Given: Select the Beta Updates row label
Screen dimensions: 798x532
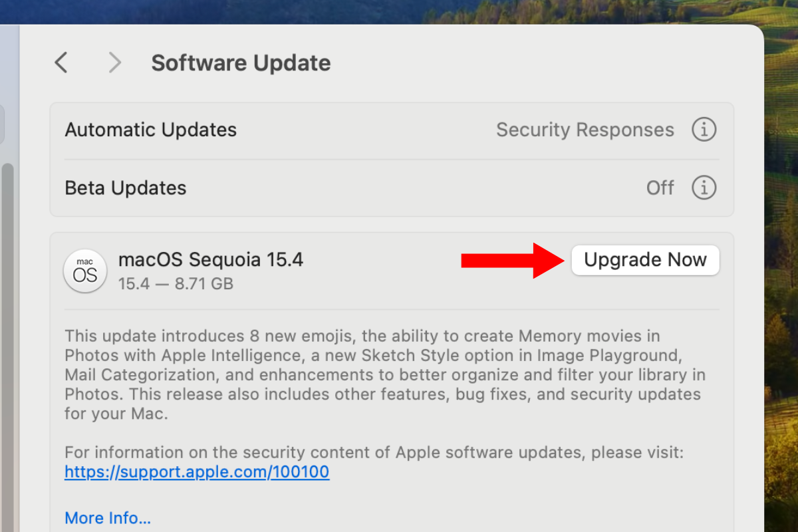Looking at the screenshot, I should [x=126, y=188].
